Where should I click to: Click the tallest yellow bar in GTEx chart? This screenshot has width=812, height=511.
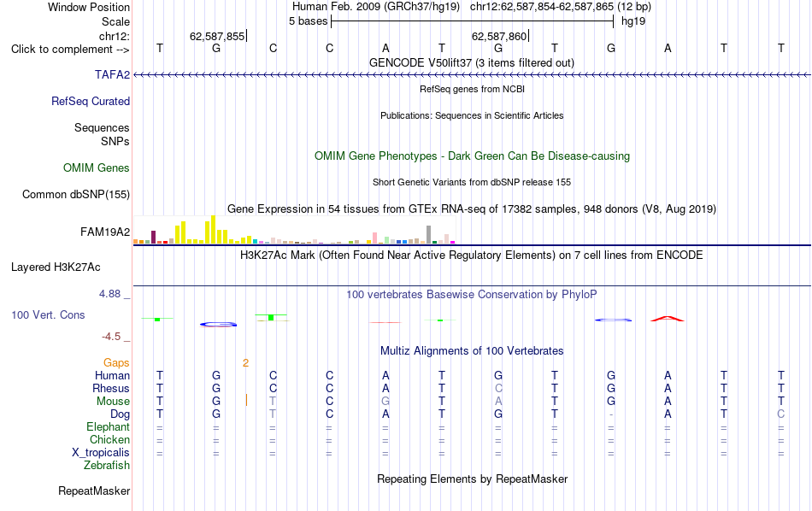coord(214,229)
